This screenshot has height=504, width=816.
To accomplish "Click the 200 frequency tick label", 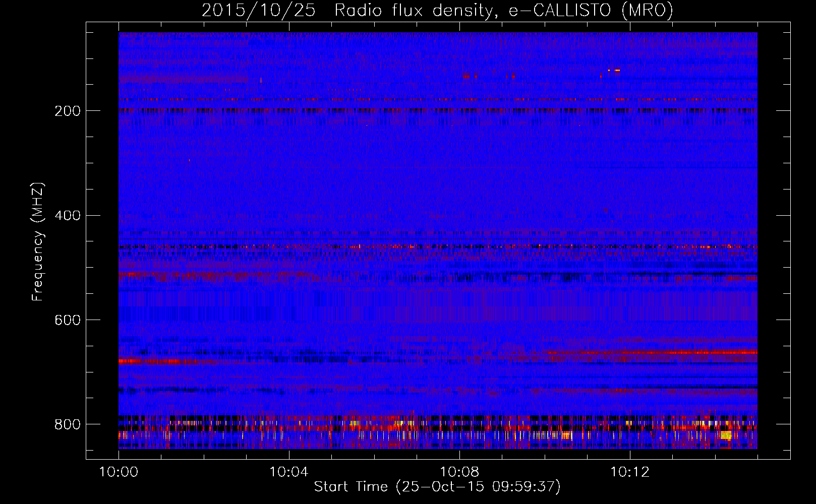I will coord(68,111).
